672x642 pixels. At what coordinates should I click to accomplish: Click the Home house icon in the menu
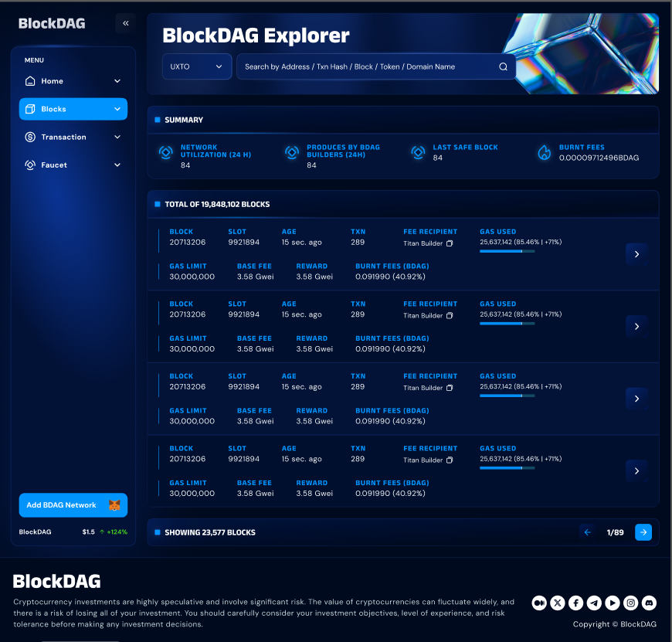click(x=30, y=81)
